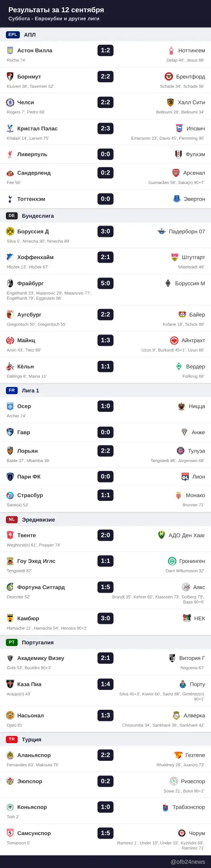Image resolution: width=211 pixels, height=868 pixels.
Task: Click the Ajax club logo
Action: (x=186, y=587)
